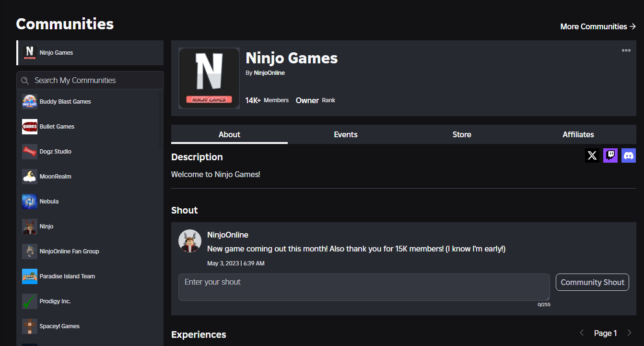Screen dimensions: 644x346
Task: Select the Spacey! Games community icon
Action: [29, 326]
